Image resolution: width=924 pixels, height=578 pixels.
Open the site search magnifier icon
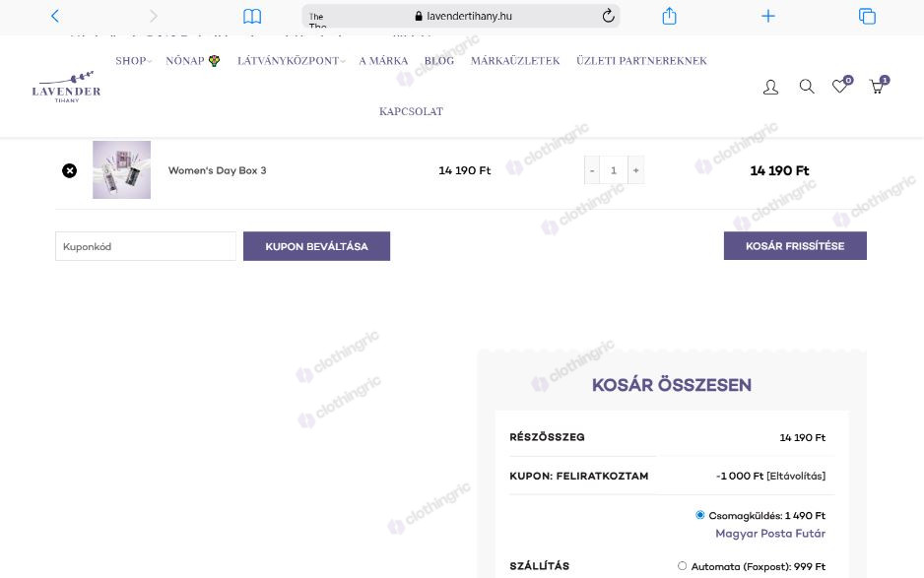pos(806,87)
